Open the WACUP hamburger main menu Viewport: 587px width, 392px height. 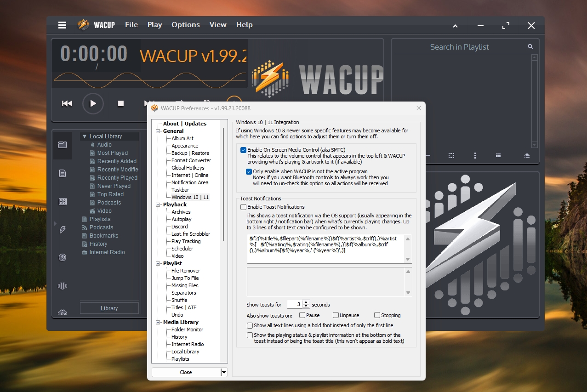tap(63, 25)
